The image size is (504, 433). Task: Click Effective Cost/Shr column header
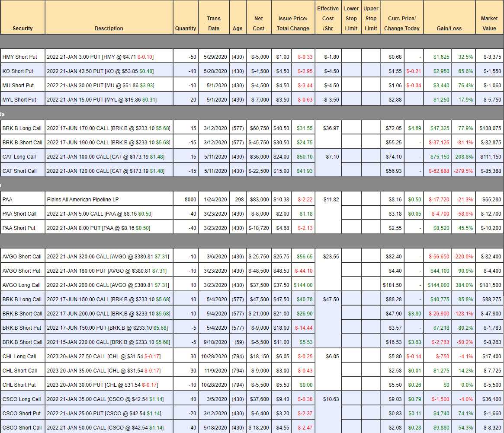click(328, 19)
